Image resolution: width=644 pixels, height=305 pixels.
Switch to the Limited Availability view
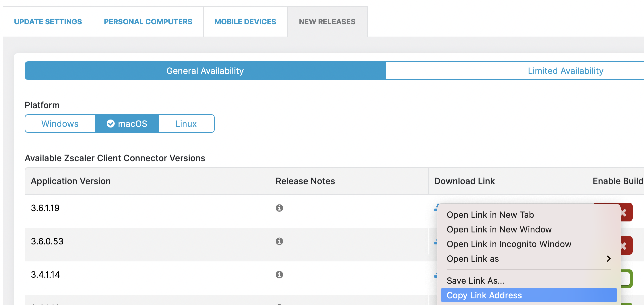coord(565,71)
